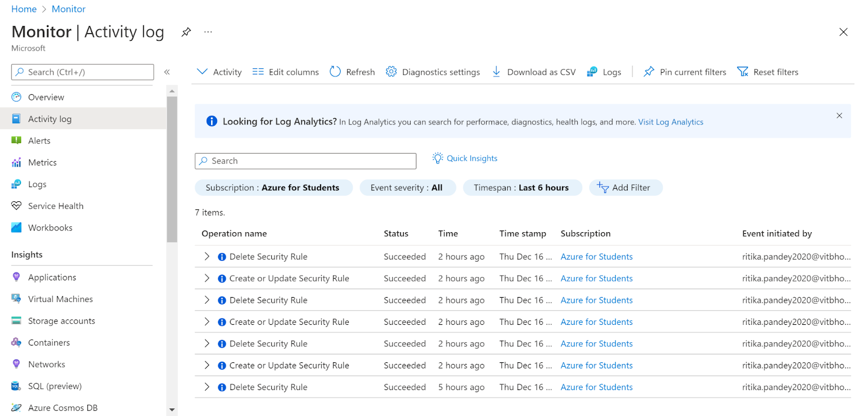Change the Timespan filter
This screenshot has height=416, width=868.
[x=521, y=188]
